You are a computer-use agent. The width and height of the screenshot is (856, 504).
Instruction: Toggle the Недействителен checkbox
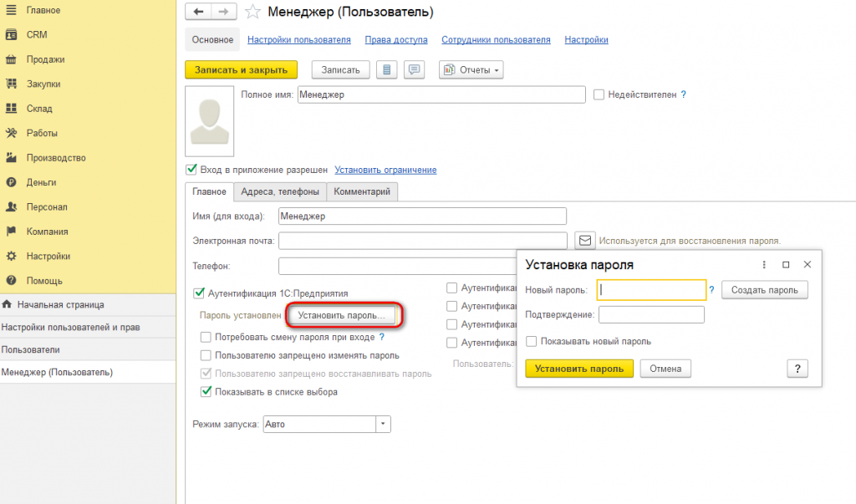coord(599,94)
